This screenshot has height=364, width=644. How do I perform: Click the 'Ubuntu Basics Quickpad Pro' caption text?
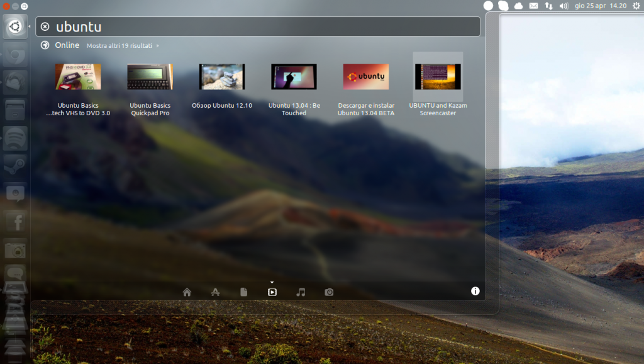150,109
